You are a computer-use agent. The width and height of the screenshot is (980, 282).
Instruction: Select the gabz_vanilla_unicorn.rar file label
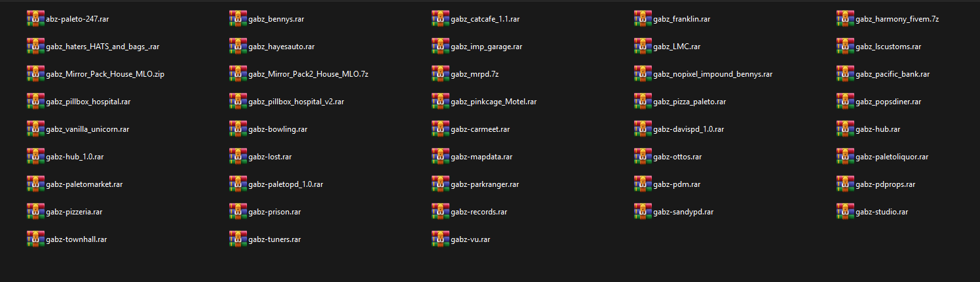click(87, 129)
